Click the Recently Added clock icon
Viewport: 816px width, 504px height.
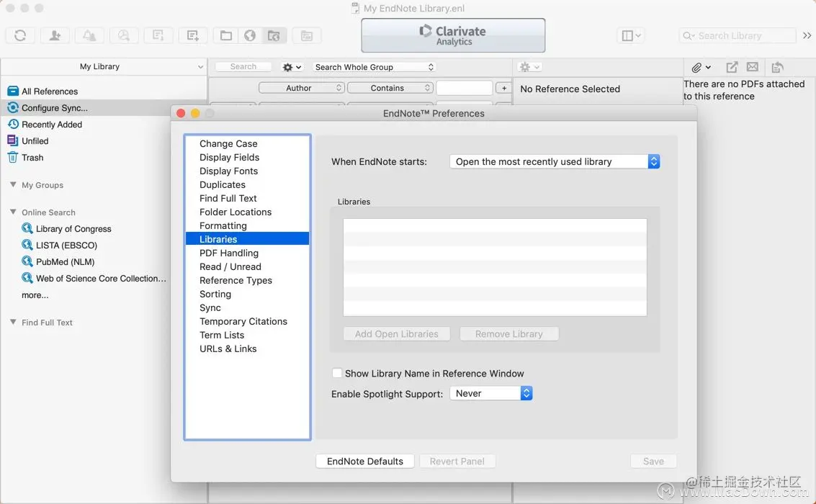tap(13, 124)
